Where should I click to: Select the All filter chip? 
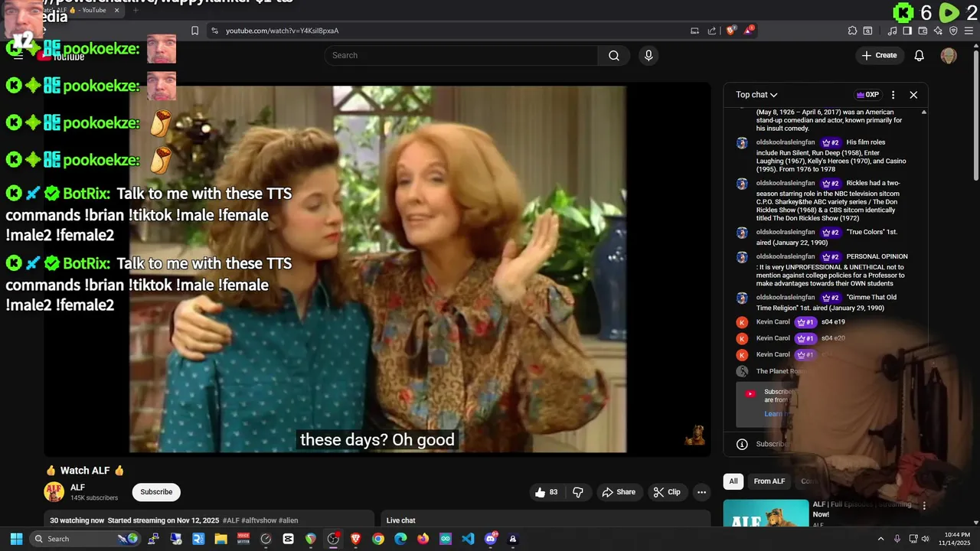(733, 481)
